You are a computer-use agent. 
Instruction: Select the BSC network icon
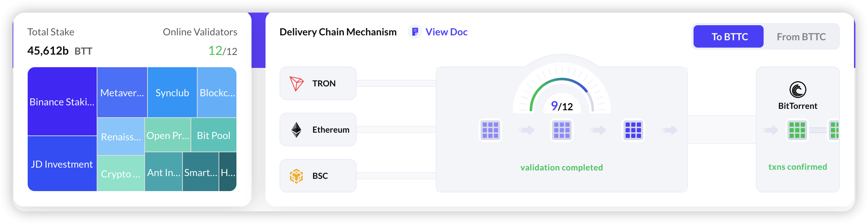tap(296, 176)
